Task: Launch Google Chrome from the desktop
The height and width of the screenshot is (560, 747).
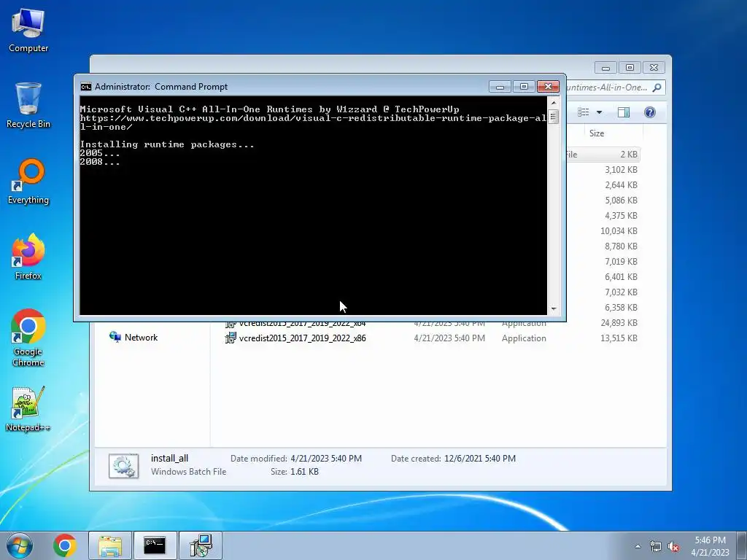Action: click(28, 338)
